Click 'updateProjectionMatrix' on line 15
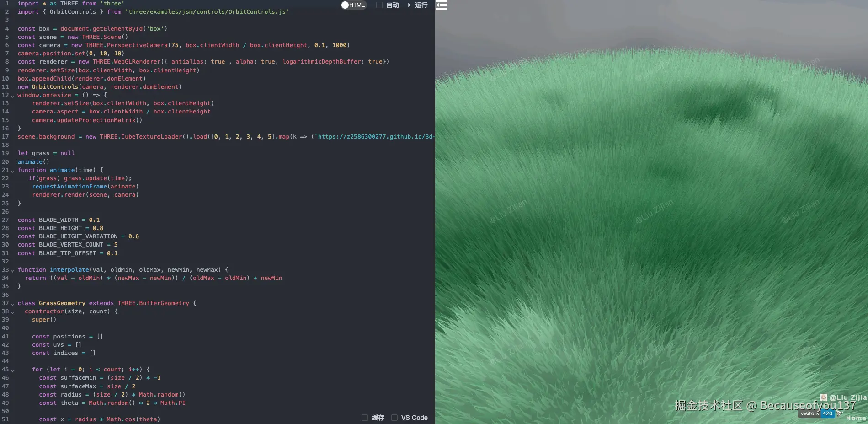Viewport: 868px width, 424px height. point(96,120)
